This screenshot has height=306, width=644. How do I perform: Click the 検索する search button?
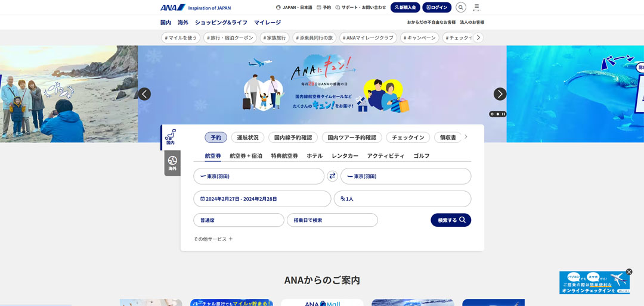click(x=451, y=220)
